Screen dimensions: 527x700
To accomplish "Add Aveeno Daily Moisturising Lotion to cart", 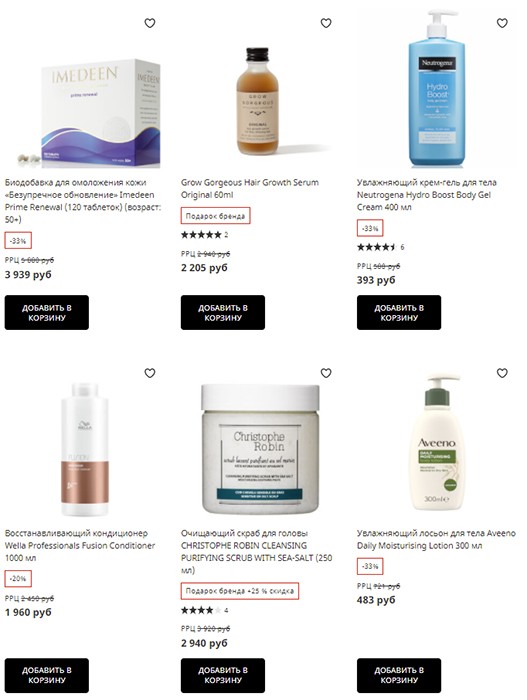I will pyautogui.click(x=399, y=675).
